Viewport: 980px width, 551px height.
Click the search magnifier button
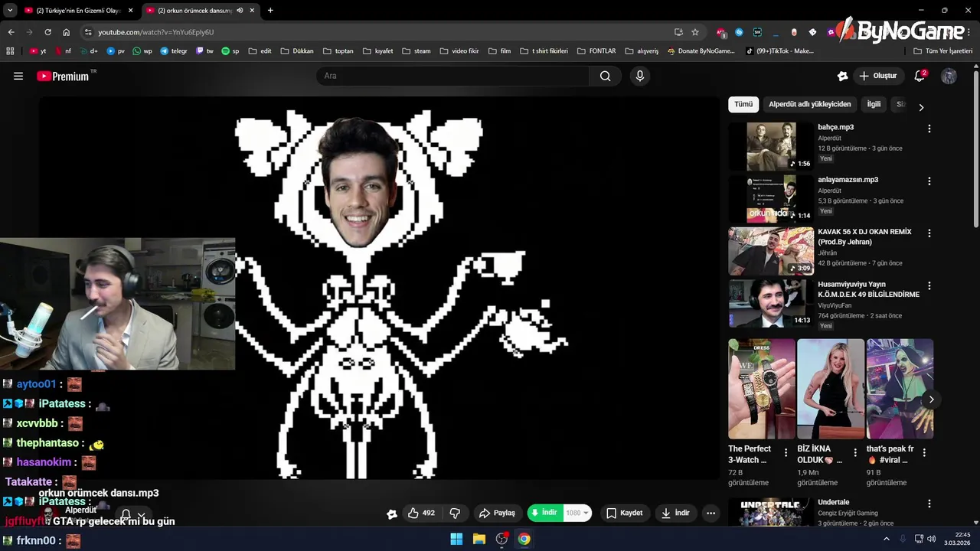point(605,76)
